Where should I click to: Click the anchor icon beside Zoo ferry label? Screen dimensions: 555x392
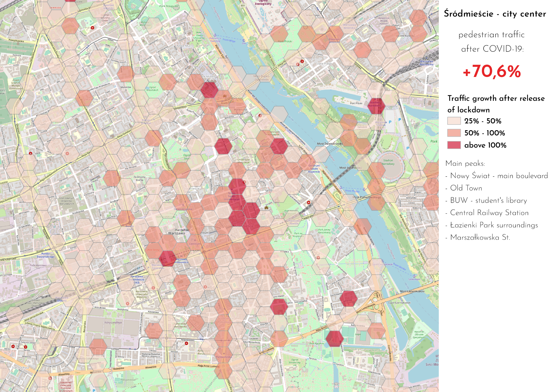244,40
